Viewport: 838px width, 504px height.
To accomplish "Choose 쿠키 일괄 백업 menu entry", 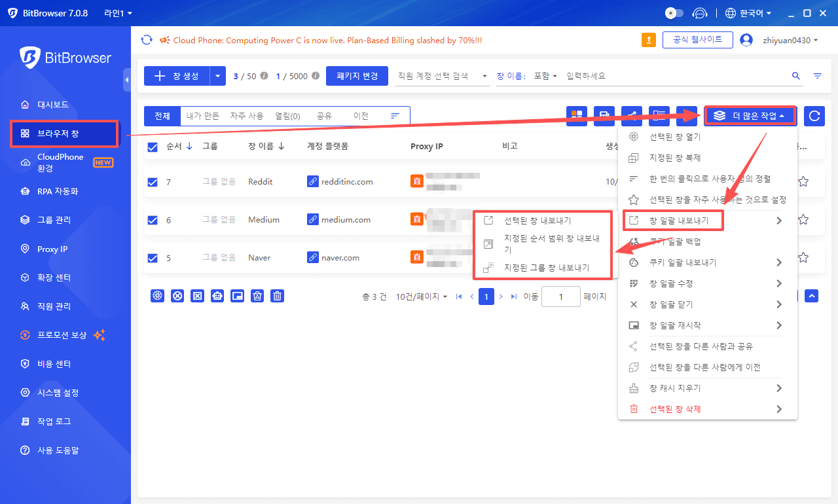I will tap(675, 242).
